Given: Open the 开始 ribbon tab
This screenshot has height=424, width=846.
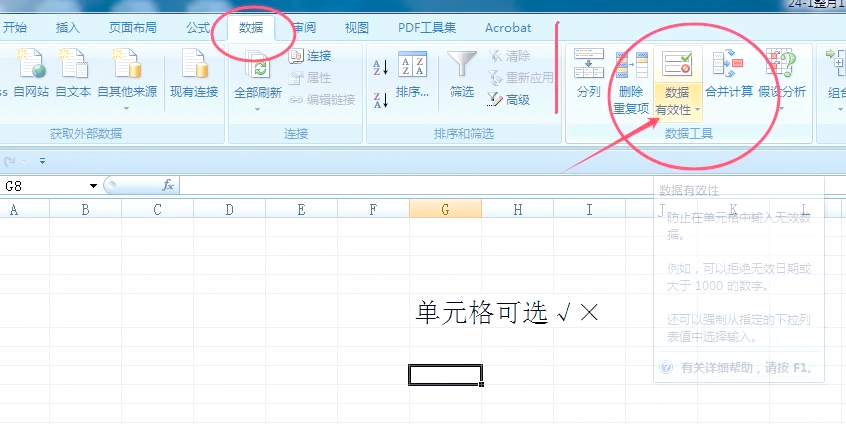Looking at the screenshot, I should [15, 28].
